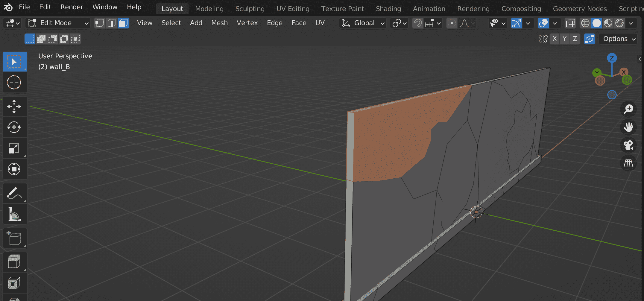644x301 pixels.
Task: Switch to the Shading workspace tab
Action: (x=388, y=9)
